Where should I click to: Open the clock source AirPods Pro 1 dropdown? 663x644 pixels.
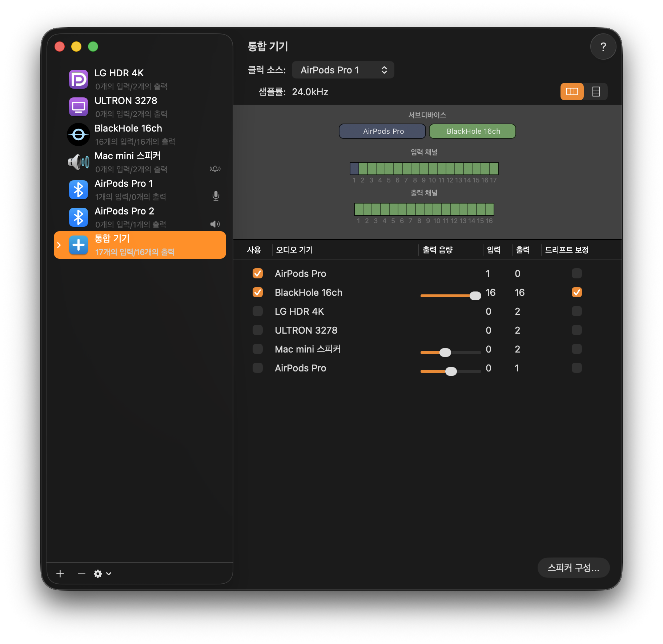[343, 70]
